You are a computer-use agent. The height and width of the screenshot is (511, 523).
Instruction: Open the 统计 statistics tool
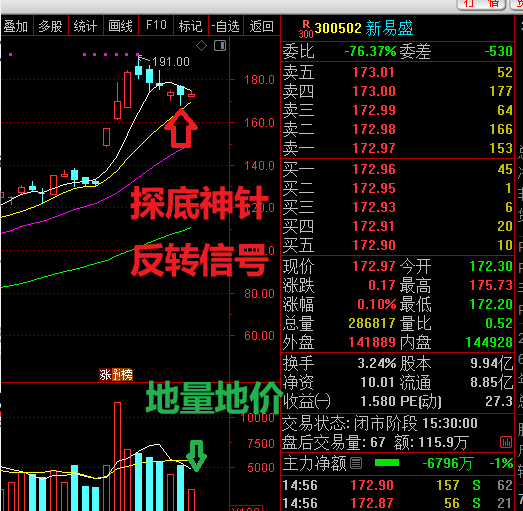point(86,26)
